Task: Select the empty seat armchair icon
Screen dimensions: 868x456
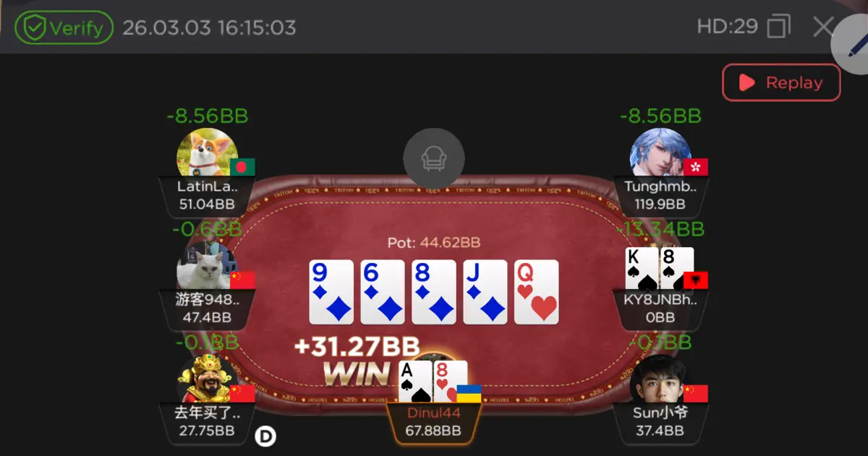Action: pyautogui.click(x=434, y=158)
